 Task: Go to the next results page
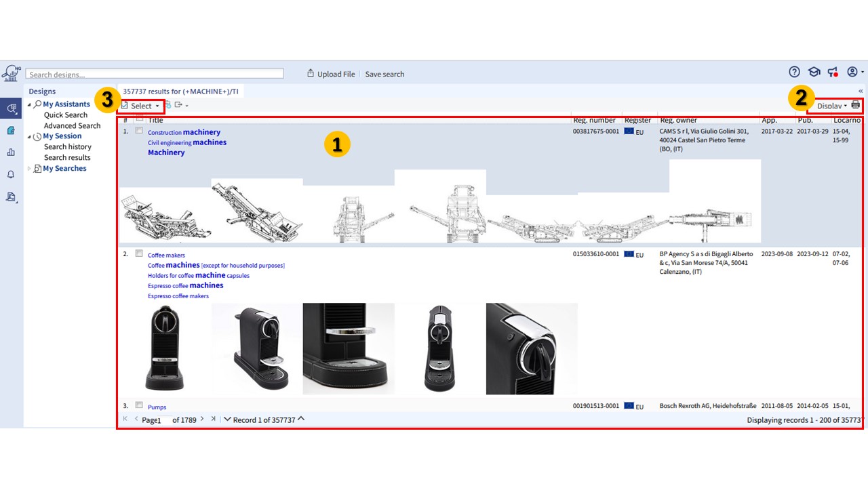point(202,420)
